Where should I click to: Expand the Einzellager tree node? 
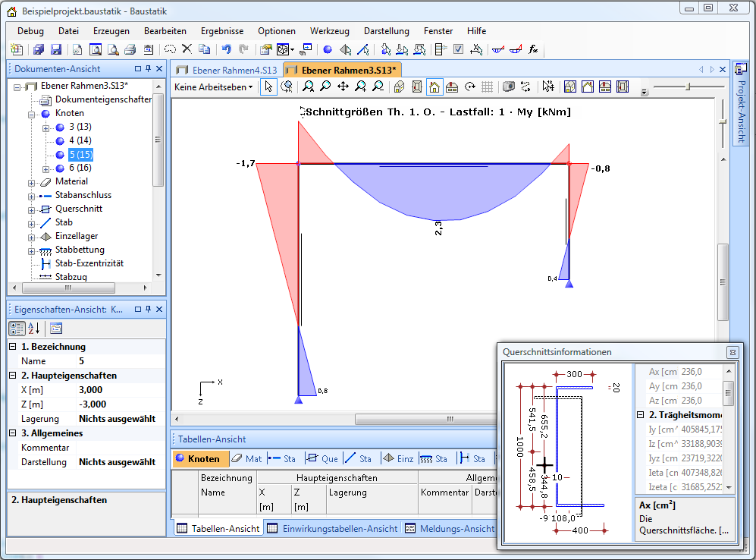[x=31, y=238]
